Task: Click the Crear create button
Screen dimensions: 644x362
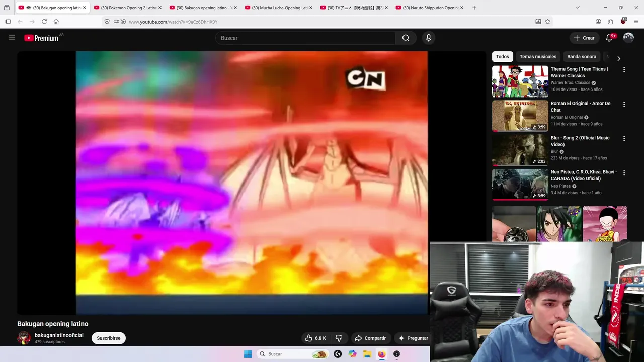Action: (584, 38)
